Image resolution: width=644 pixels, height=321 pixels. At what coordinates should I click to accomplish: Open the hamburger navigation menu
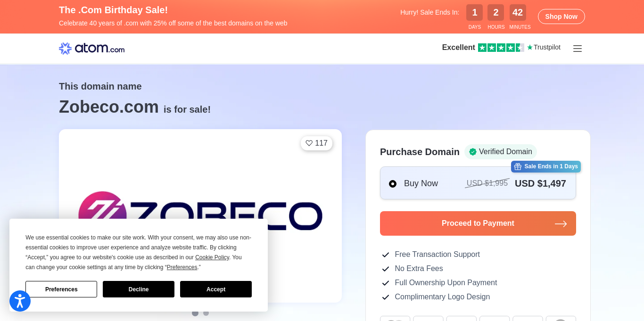pyautogui.click(x=577, y=49)
